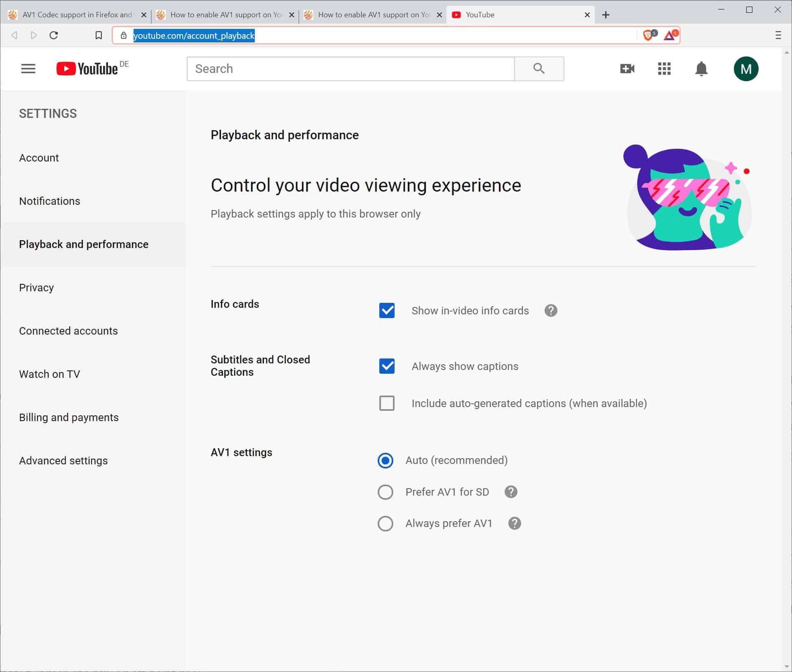Viewport: 792px width, 672px height.
Task: Go to Privacy settings
Action: pyautogui.click(x=36, y=288)
